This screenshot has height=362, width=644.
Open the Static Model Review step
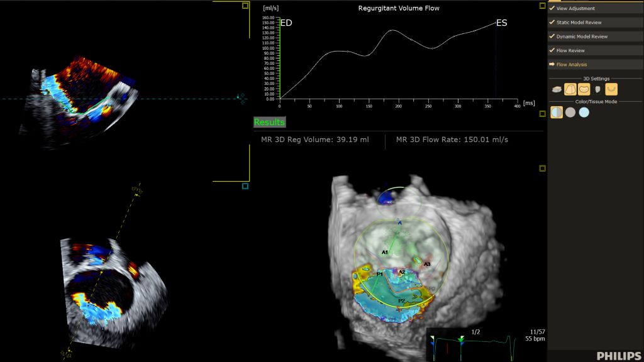click(x=595, y=22)
